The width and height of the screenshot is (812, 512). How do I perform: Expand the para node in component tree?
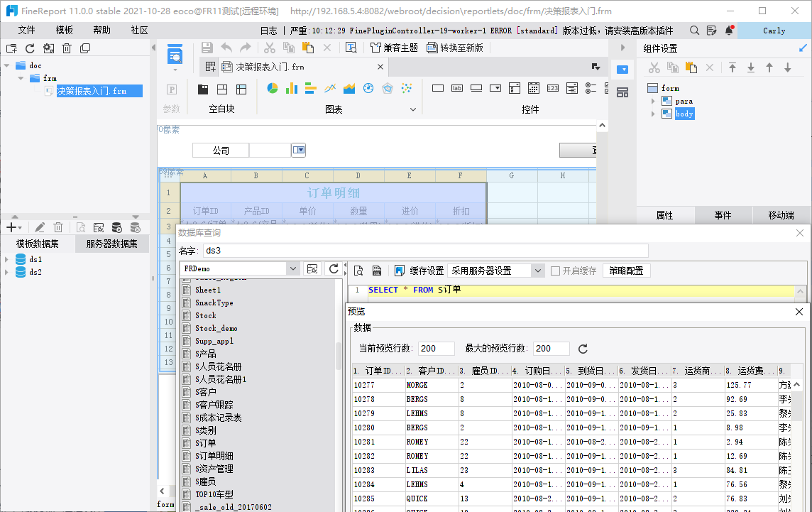tap(654, 102)
